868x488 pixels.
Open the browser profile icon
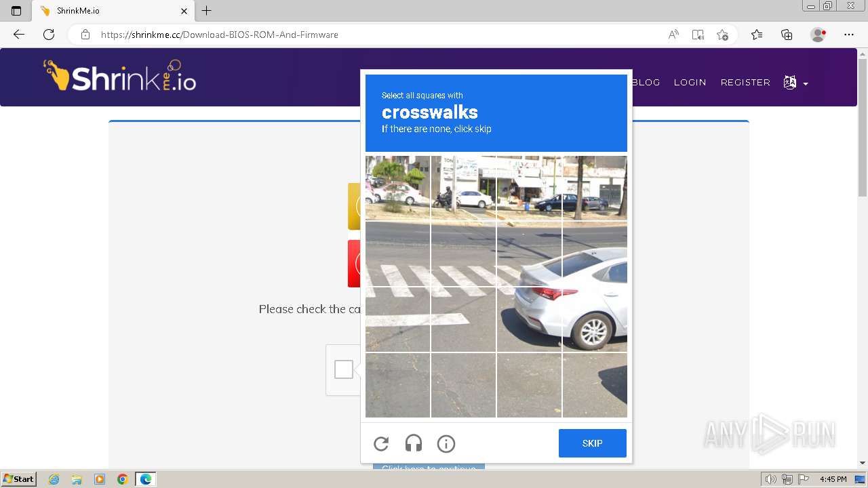[x=818, y=35]
